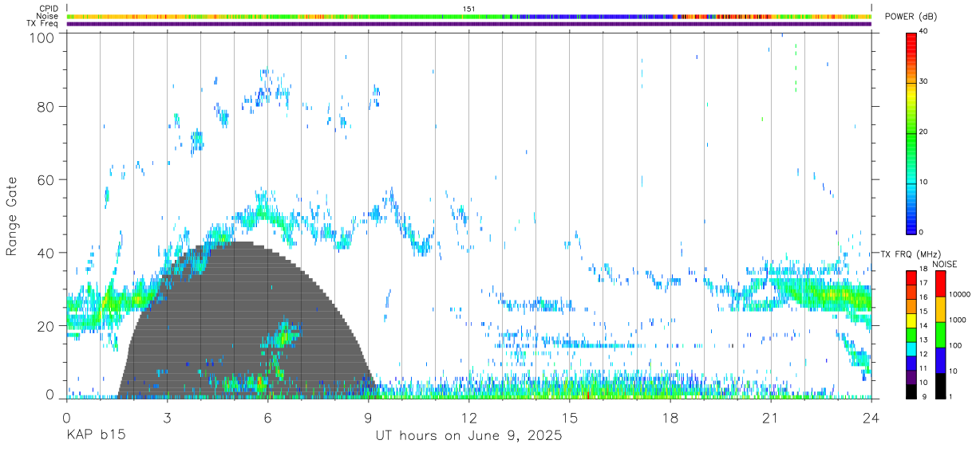The width and height of the screenshot is (980, 452).
Task: Click the CPID value '151'
Action: pos(468,9)
